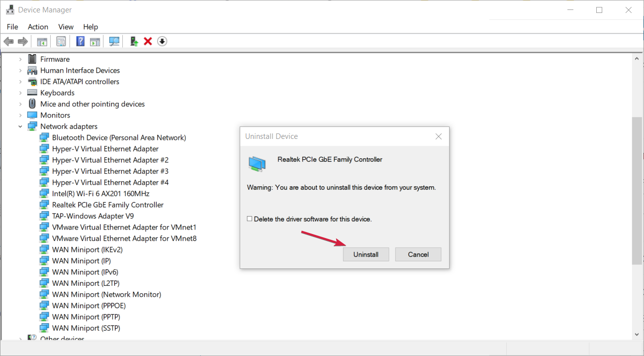644x356 pixels.
Task: Select WAN Miniport (PPTP)
Action: (86, 317)
